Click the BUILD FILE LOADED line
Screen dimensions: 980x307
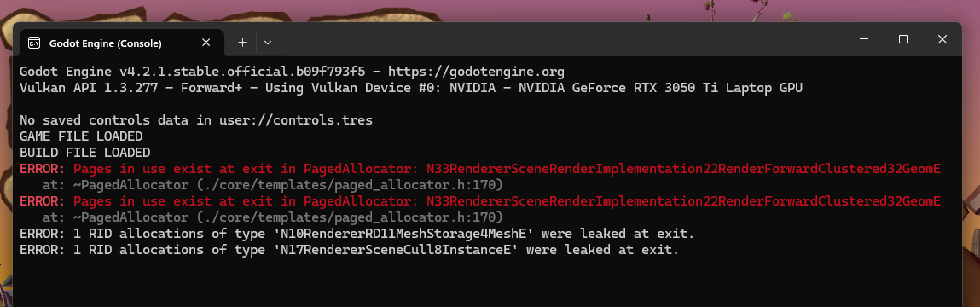point(85,153)
